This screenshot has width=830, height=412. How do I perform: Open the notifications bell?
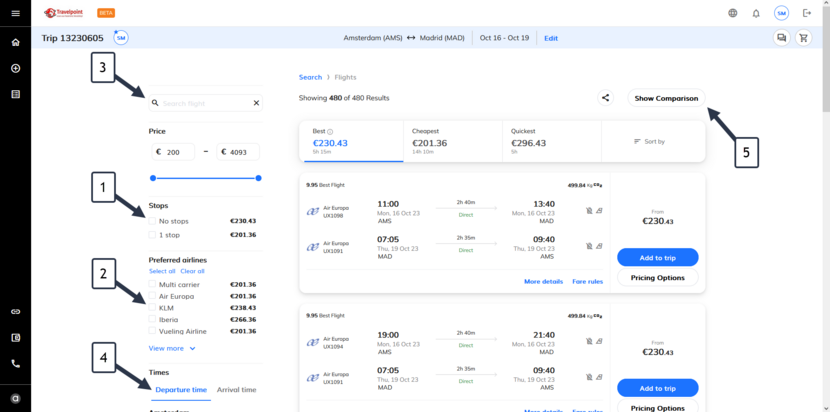(x=756, y=13)
